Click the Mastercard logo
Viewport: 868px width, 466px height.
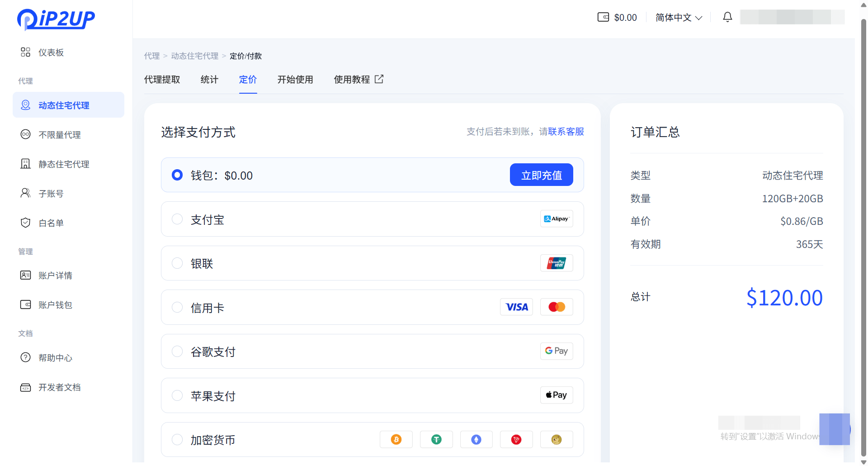(557, 307)
